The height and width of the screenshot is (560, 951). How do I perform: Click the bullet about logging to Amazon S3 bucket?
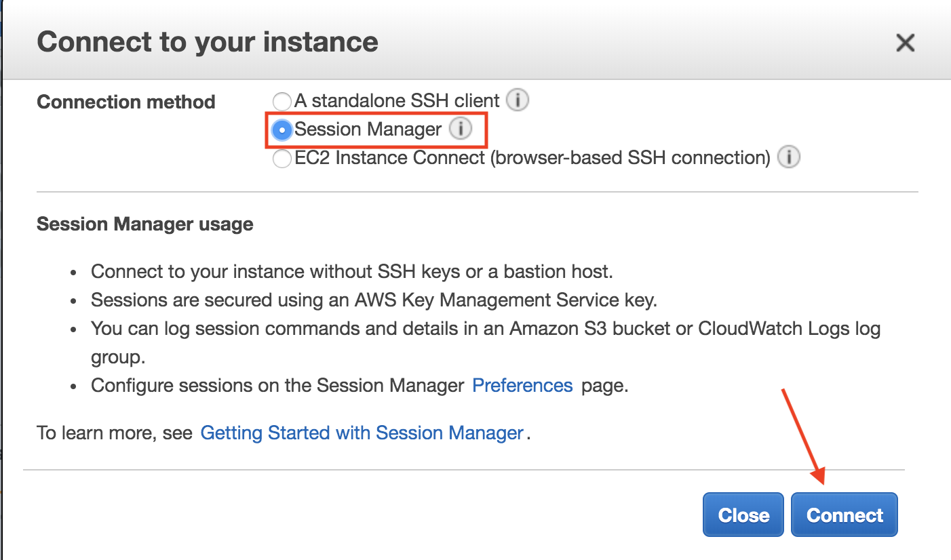click(485, 329)
